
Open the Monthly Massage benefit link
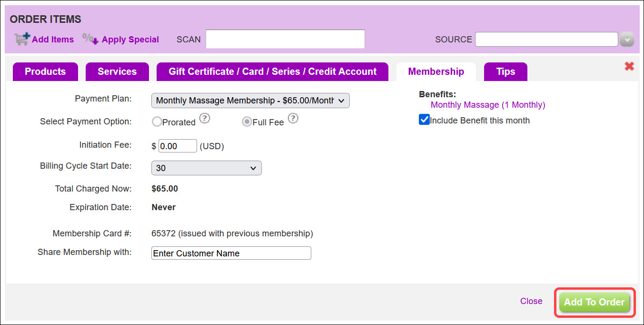click(x=487, y=104)
